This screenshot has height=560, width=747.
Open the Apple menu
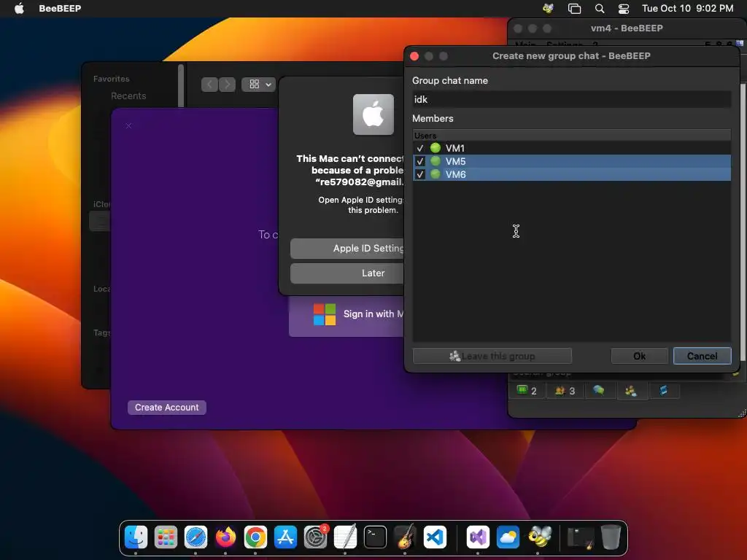coord(19,8)
